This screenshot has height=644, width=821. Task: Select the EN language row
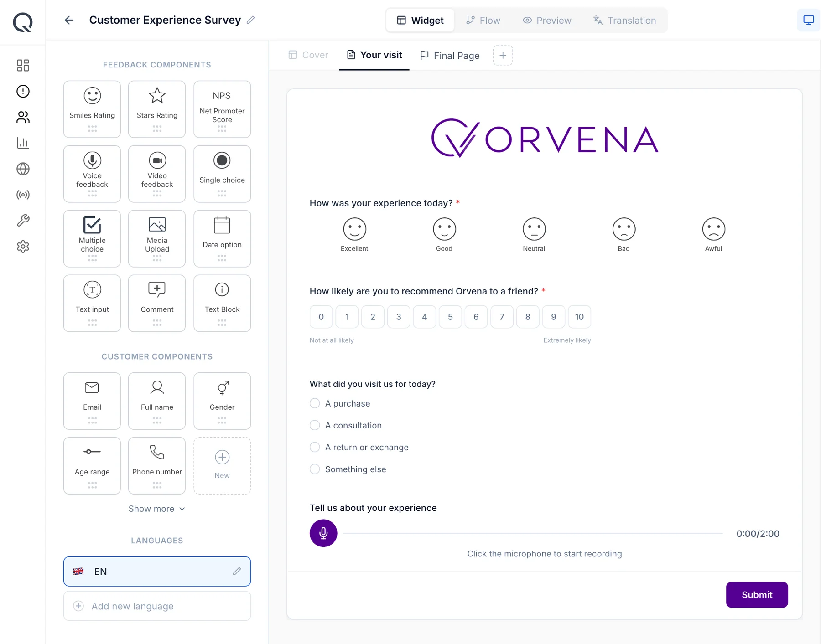(157, 571)
